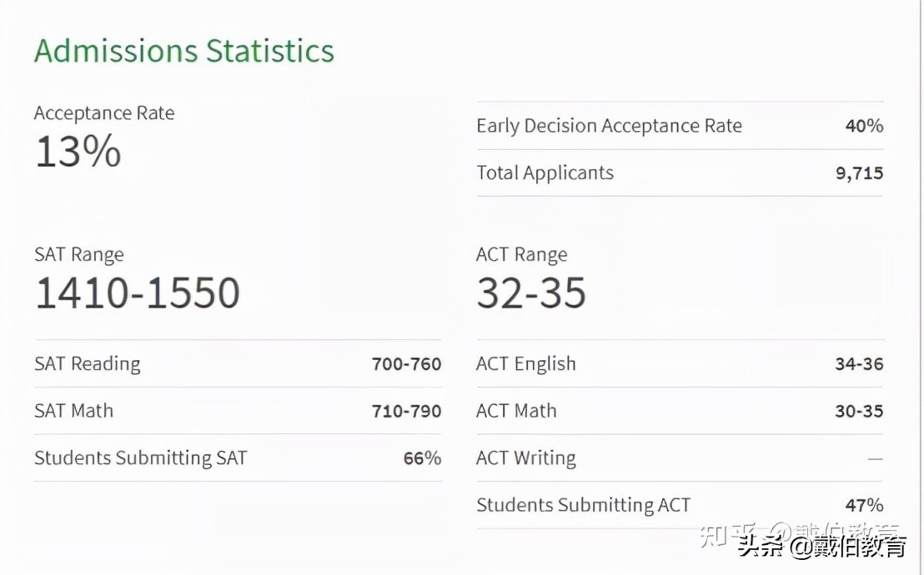
Task: Click the Acceptance Rate label
Action: click(x=104, y=113)
